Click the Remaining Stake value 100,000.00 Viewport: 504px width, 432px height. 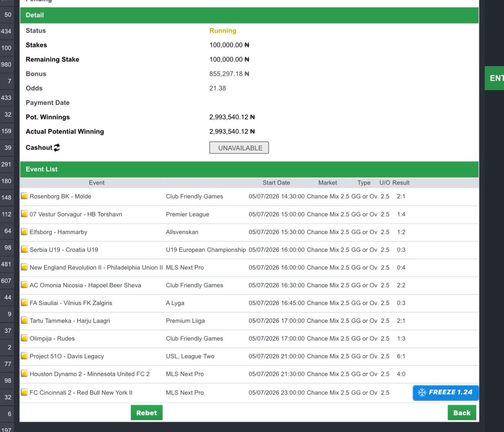click(x=229, y=59)
